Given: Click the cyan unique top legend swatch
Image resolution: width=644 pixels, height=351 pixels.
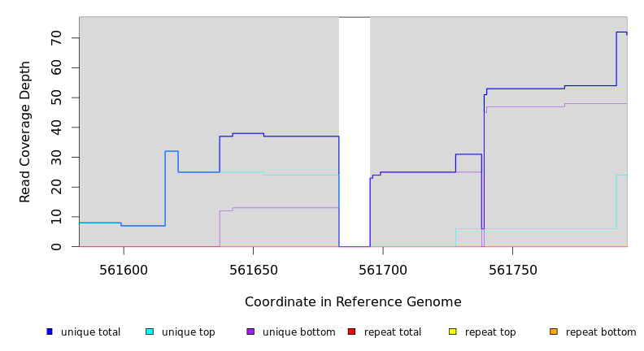Looking at the screenshot, I should (x=150, y=331).
